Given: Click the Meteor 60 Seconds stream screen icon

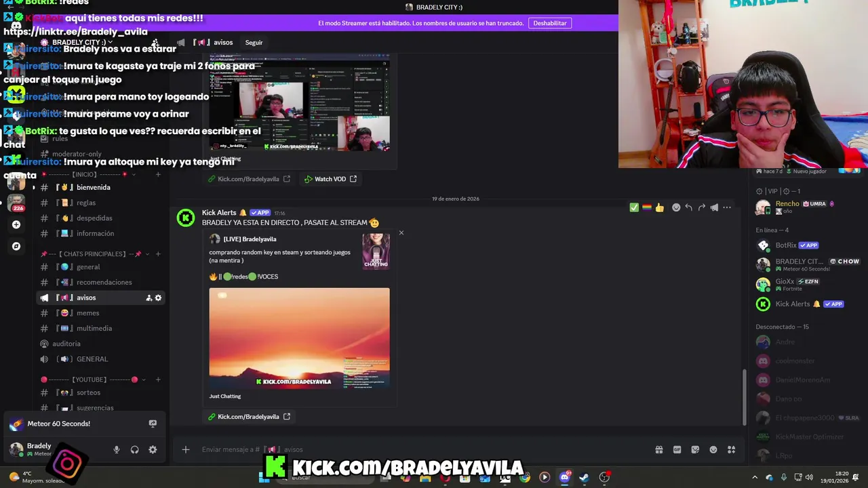Looking at the screenshot, I should [153, 424].
